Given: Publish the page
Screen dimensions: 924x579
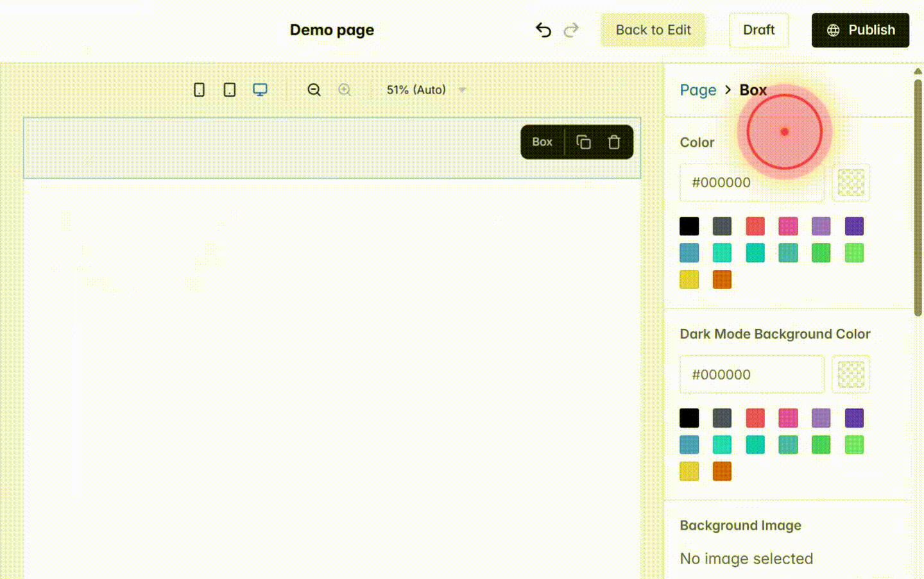Looking at the screenshot, I should coord(860,29).
